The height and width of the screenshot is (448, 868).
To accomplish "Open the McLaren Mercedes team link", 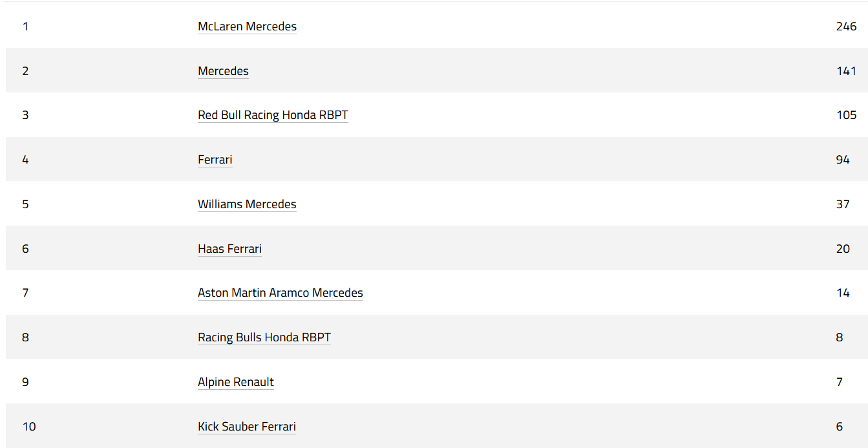I will click(x=247, y=27).
